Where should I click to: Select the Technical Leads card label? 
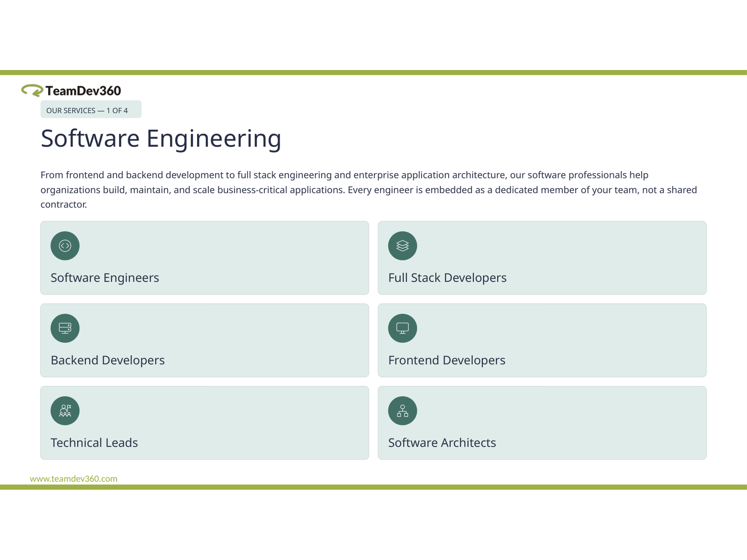coord(94,443)
